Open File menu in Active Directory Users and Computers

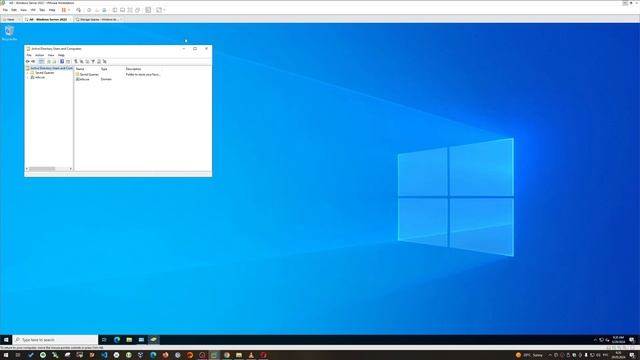point(29,55)
